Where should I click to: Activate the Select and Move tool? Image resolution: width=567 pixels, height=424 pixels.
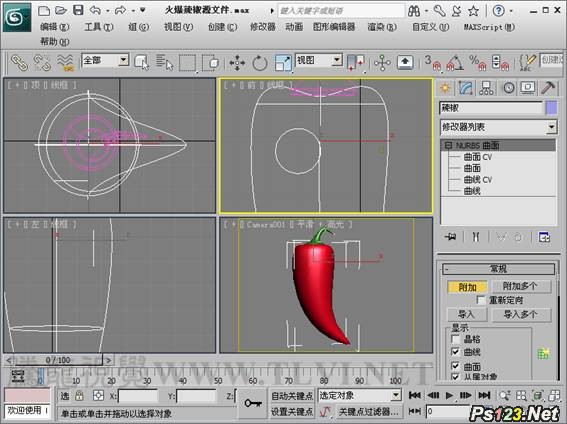[x=237, y=63]
